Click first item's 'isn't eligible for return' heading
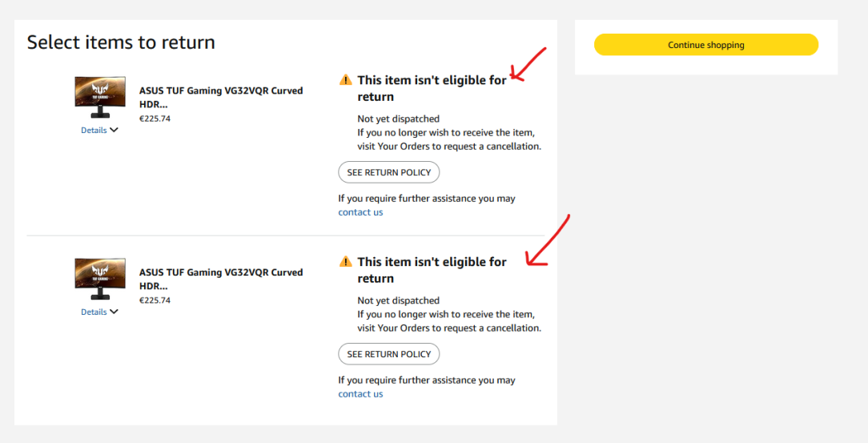Image resolution: width=868 pixels, height=443 pixels. pyautogui.click(x=432, y=88)
